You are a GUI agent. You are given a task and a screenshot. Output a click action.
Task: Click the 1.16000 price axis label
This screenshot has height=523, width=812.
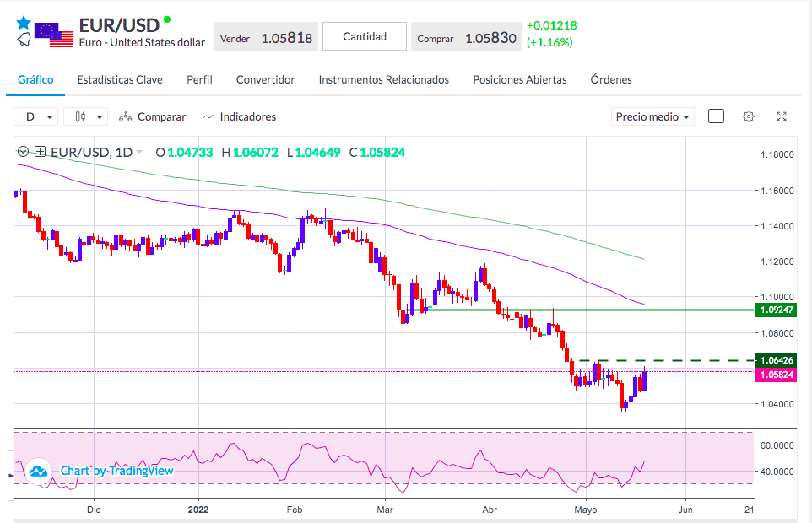(x=777, y=191)
